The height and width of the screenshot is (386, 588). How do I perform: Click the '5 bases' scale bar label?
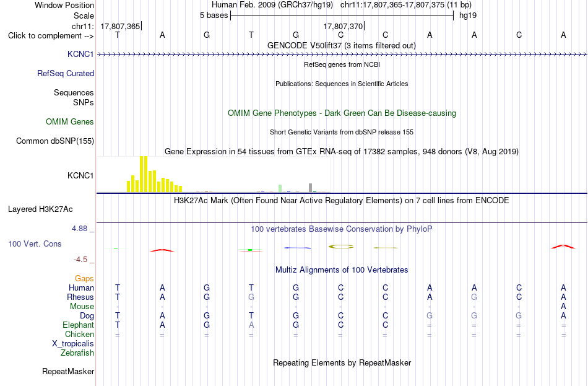click(214, 15)
